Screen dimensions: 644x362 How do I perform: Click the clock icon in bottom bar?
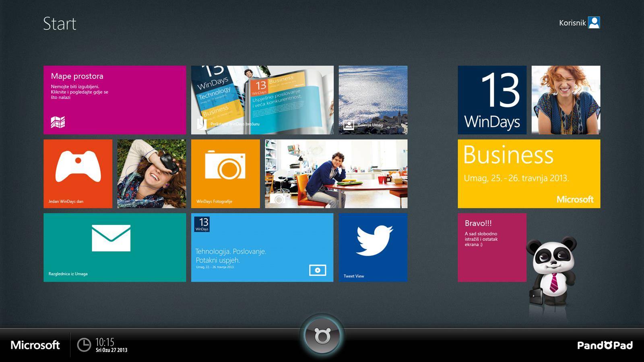[84, 345]
